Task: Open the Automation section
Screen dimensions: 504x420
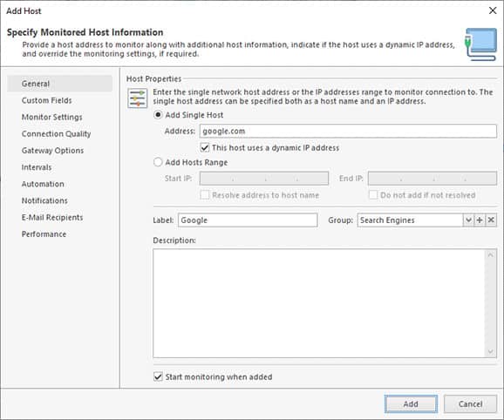Action: (x=43, y=184)
